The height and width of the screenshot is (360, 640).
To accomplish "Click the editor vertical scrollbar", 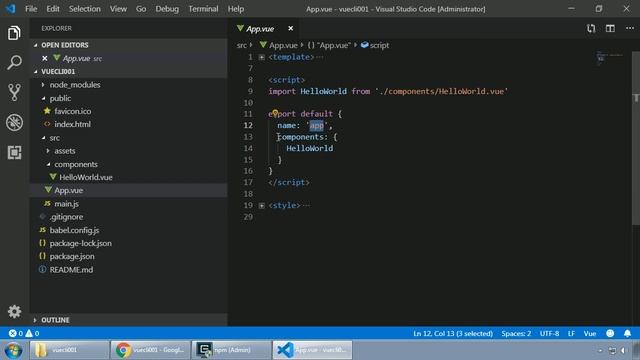I will click(x=636, y=139).
